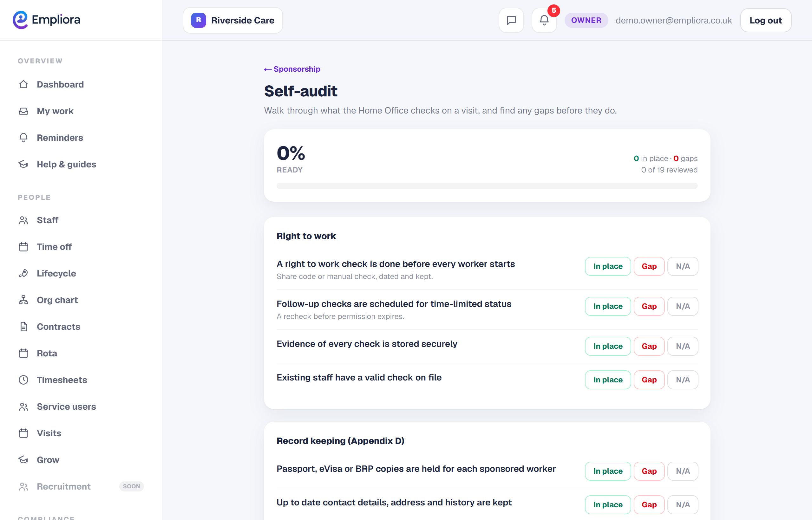Open the notifications bell with 5 alerts
The image size is (812, 520).
click(x=544, y=20)
